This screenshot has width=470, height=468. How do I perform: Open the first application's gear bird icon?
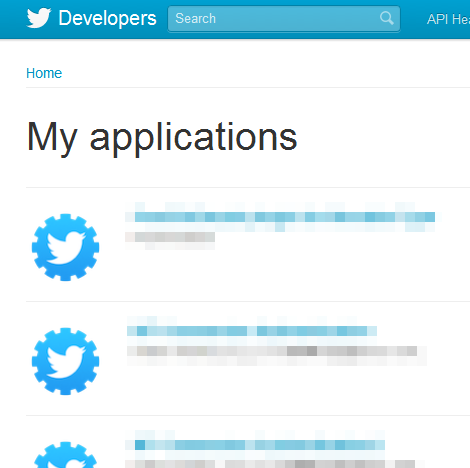click(x=65, y=247)
